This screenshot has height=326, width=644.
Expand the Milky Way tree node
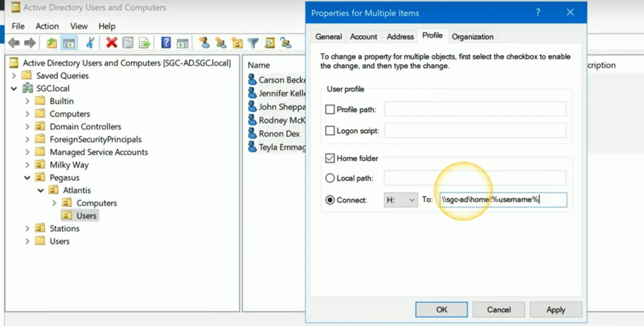point(27,165)
